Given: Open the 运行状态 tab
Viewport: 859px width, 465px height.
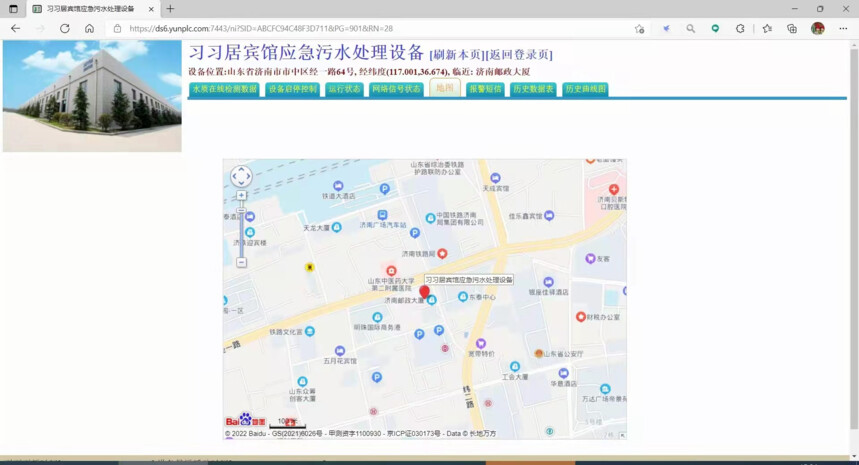Looking at the screenshot, I should (x=345, y=89).
